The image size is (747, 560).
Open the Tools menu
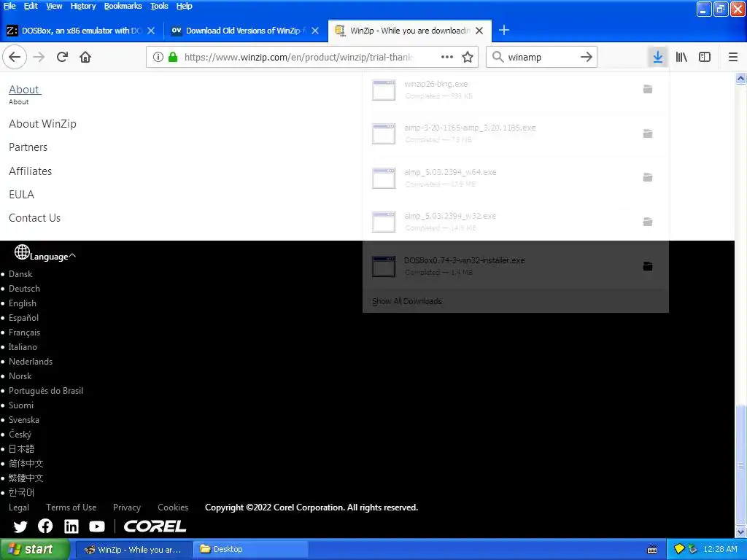[x=159, y=6]
